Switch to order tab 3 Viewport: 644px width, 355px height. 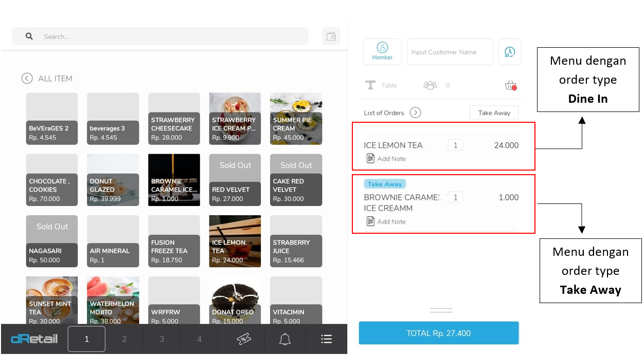(x=162, y=339)
